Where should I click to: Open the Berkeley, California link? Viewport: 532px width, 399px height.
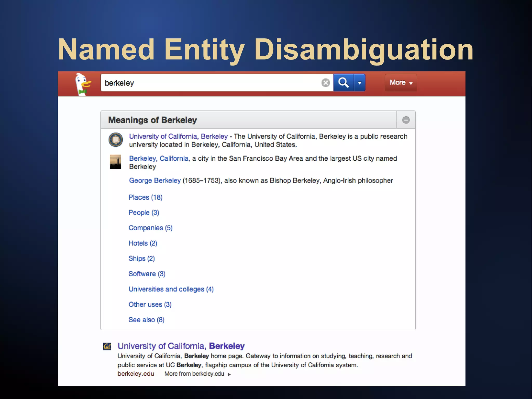click(158, 159)
